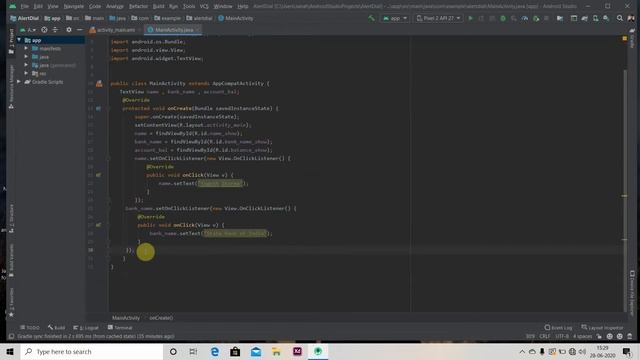Click the Make Project hammer icon
The width and height of the screenshot is (640, 360).
(371, 18)
